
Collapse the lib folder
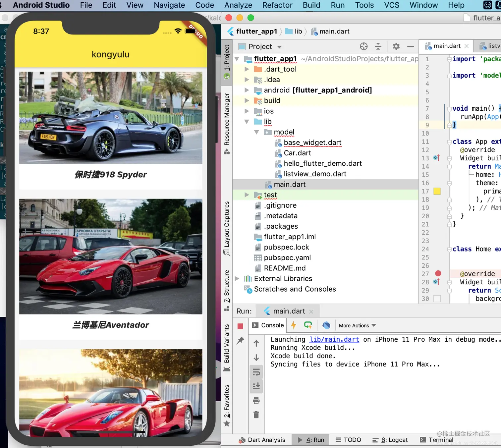[x=247, y=122]
